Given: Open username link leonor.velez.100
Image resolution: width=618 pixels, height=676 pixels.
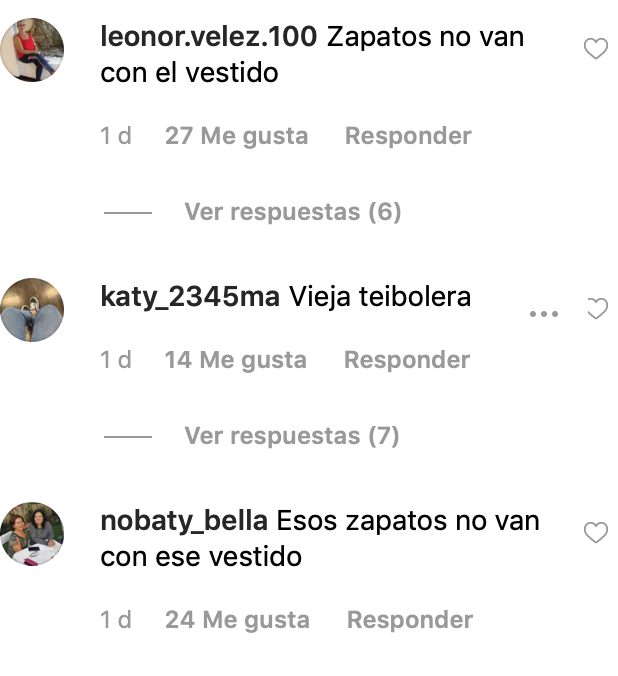Looking at the screenshot, I should click(x=209, y=36).
